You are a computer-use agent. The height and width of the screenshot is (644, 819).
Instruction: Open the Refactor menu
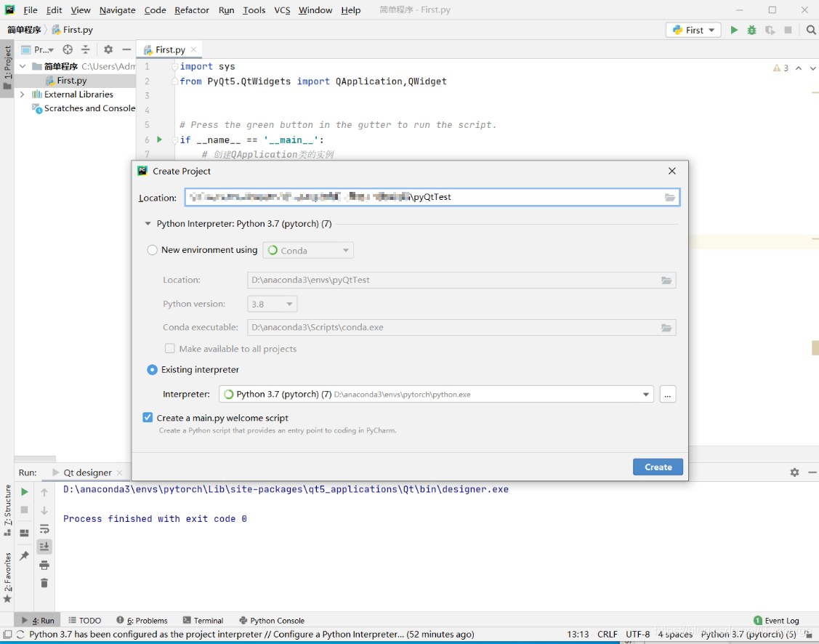(x=191, y=9)
